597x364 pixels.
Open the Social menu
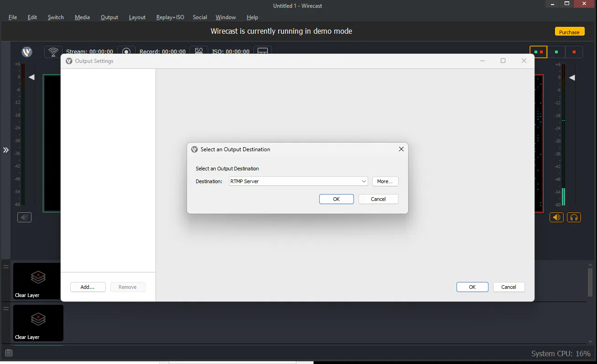[x=200, y=17]
